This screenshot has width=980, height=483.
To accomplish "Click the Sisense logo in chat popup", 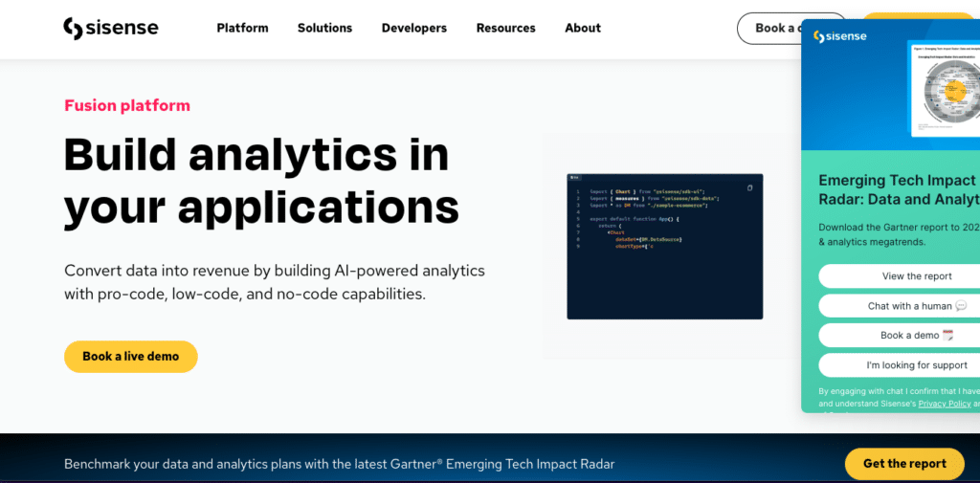I will coord(840,37).
